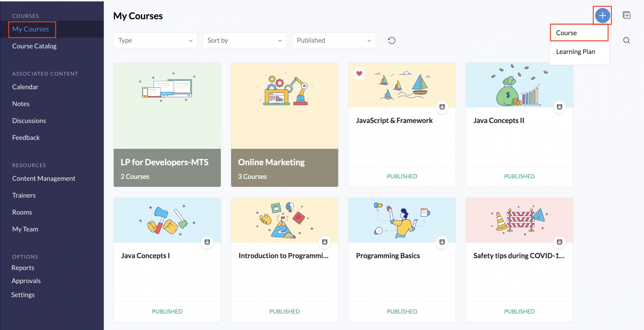Click the Java Concepts II course title

499,121
